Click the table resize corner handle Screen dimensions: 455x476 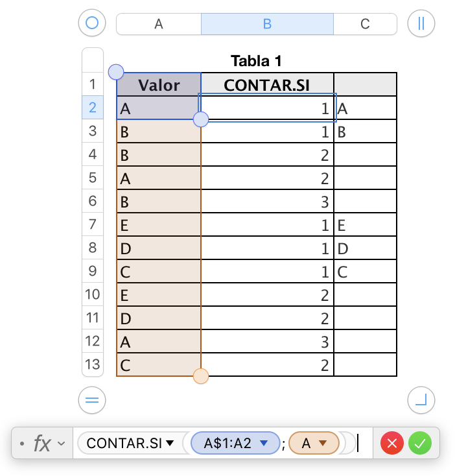click(x=421, y=399)
